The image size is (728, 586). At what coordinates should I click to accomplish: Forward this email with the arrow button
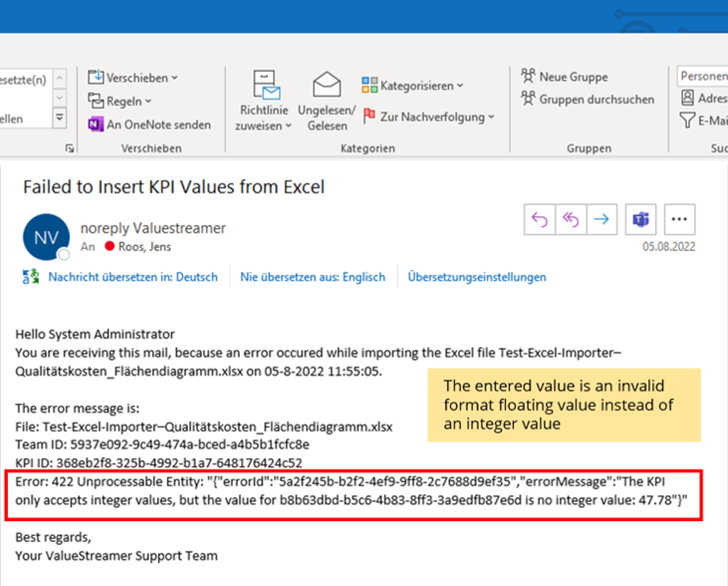point(602,220)
